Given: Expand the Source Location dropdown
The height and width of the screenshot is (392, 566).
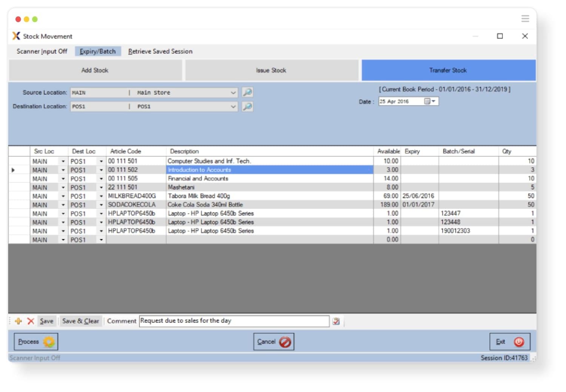Looking at the screenshot, I should [x=233, y=92].
